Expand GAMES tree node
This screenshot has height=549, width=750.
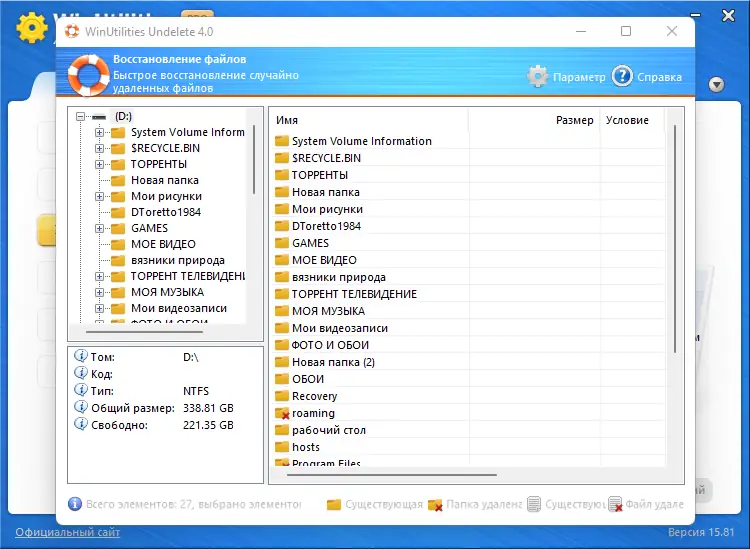99,229
